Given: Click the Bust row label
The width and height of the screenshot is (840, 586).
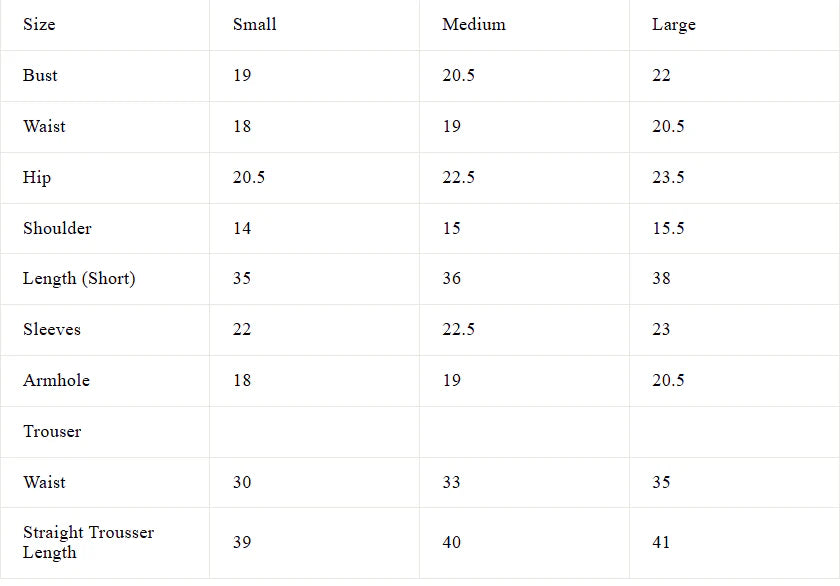Looking at the screenshot, I should coord(40,76).
